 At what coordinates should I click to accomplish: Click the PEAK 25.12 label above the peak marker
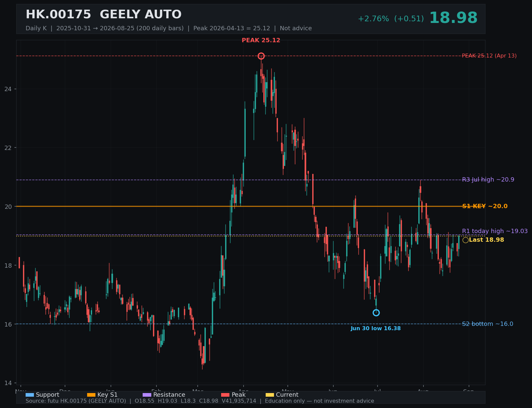pyautogui.click(x=261, y=41)
